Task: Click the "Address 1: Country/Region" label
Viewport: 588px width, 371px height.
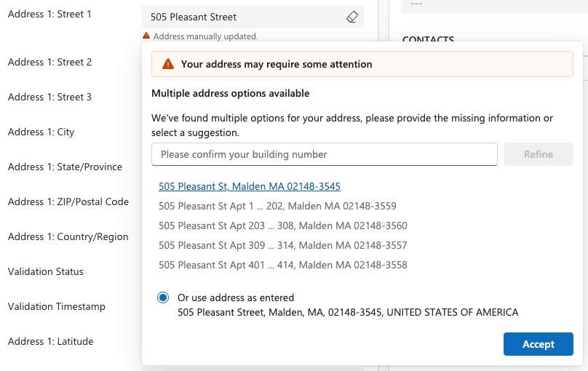Action: [x=68, y=236]
